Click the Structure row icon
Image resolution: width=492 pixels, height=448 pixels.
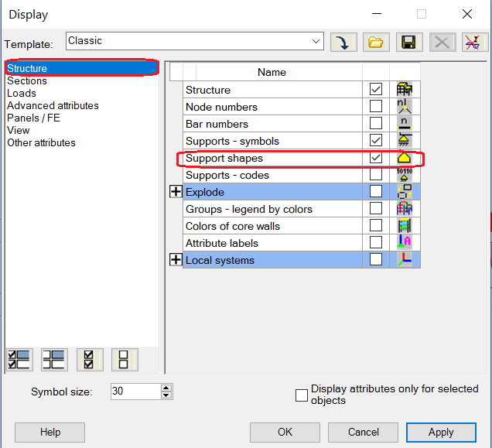click(405, 90)
